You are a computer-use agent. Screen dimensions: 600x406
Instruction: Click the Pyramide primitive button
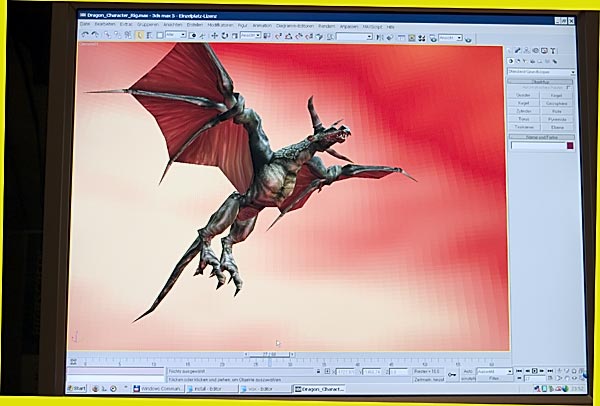[557, 119]
